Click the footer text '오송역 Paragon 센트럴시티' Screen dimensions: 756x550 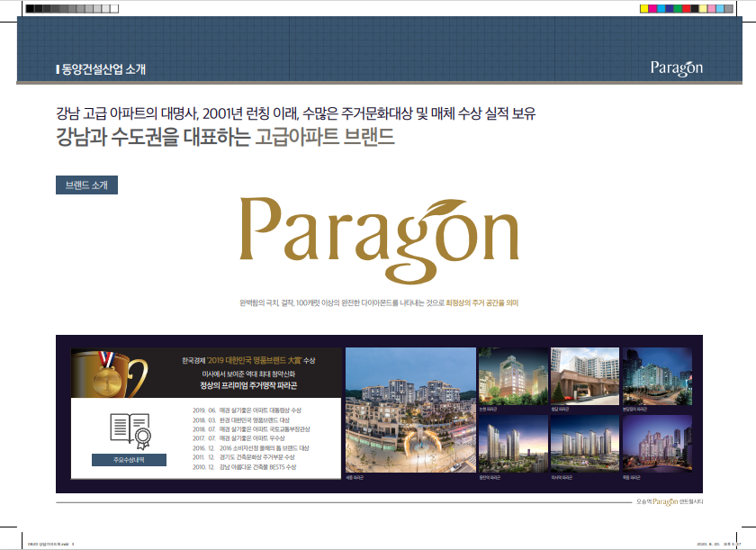tap(670, 501)
